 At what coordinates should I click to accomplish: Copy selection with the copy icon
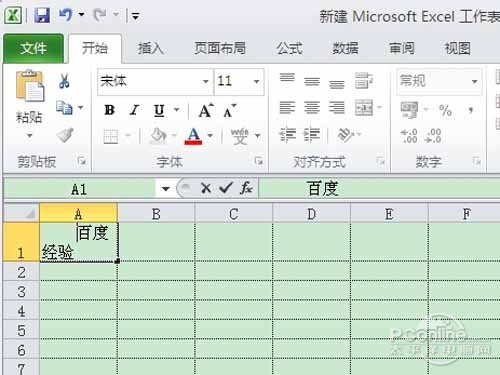pos(64,108)
